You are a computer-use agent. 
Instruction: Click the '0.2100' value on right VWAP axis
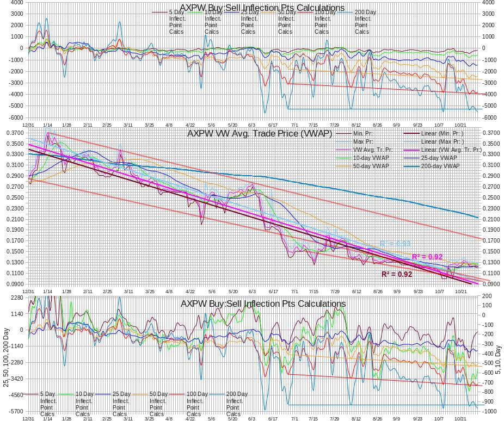click(491, 219)
